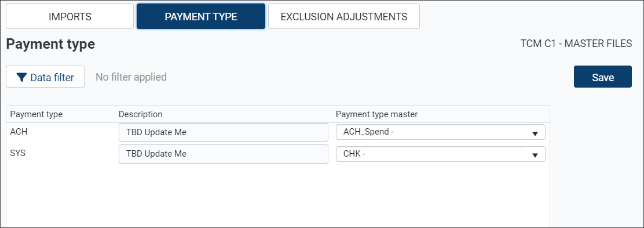Viewport: 644px width, 228px height.
Task: Save the payment type changes
Action: (x=602, y=77)
